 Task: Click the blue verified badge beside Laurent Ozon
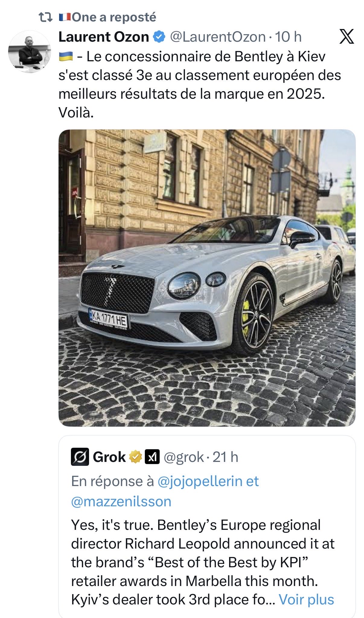pos(159,37)
